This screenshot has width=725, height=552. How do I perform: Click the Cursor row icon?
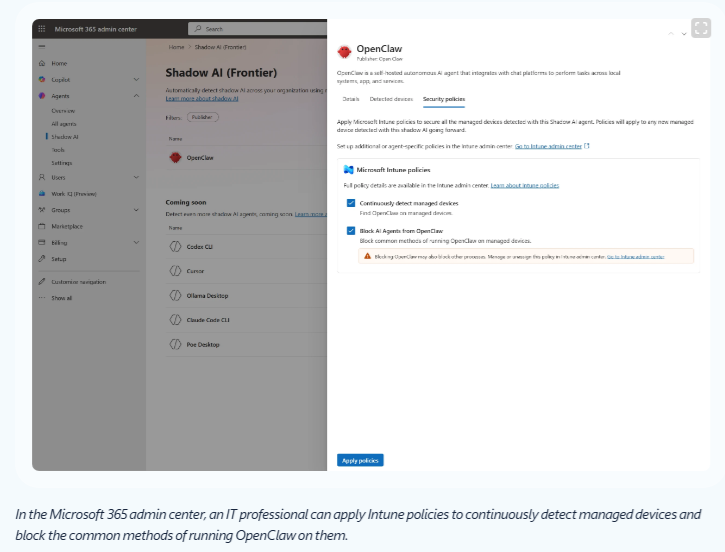pyautogui.click(x=175, y=271)
